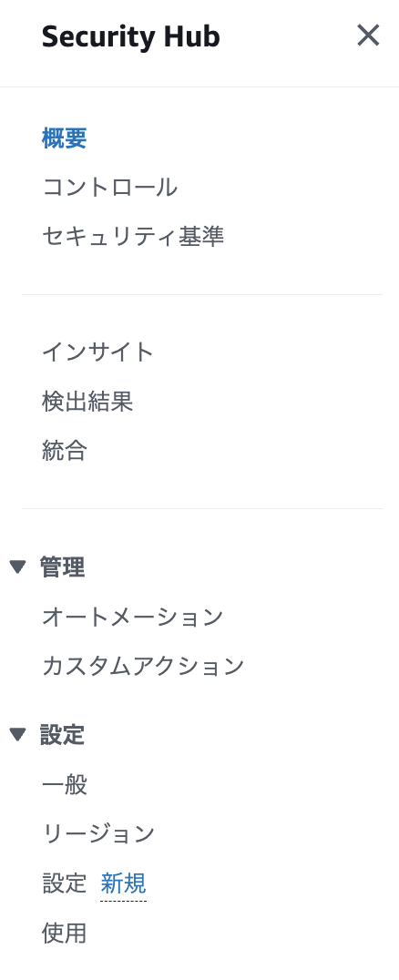
Task: Open セキュリティ基準 security standards
Action: point(133,237)
